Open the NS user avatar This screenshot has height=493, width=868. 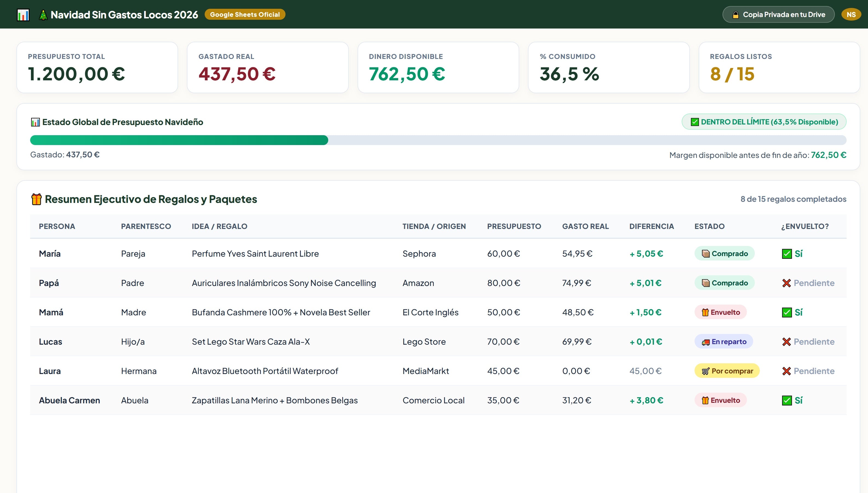tap(851, 15)
